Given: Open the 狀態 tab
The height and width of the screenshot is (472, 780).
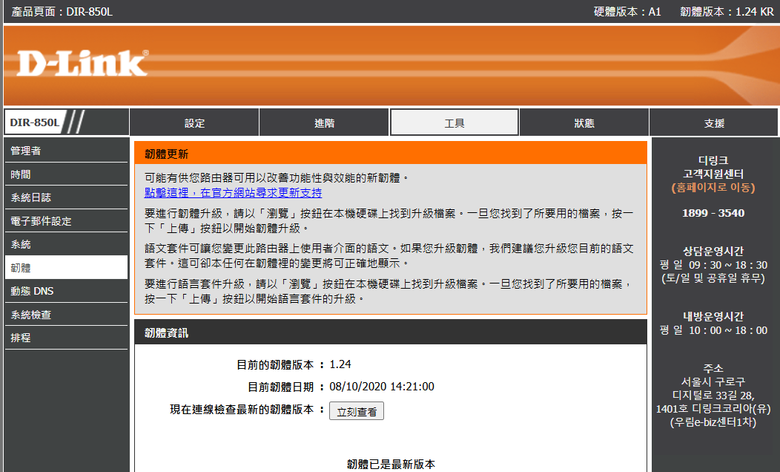Looking at the screenshot, I should [584, 122].
